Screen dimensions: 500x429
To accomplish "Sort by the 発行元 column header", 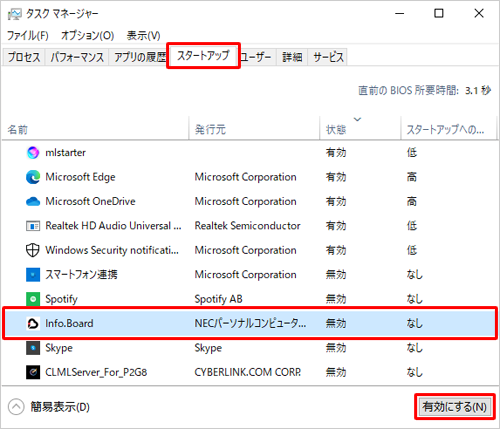I will click(x=254, y=129).
